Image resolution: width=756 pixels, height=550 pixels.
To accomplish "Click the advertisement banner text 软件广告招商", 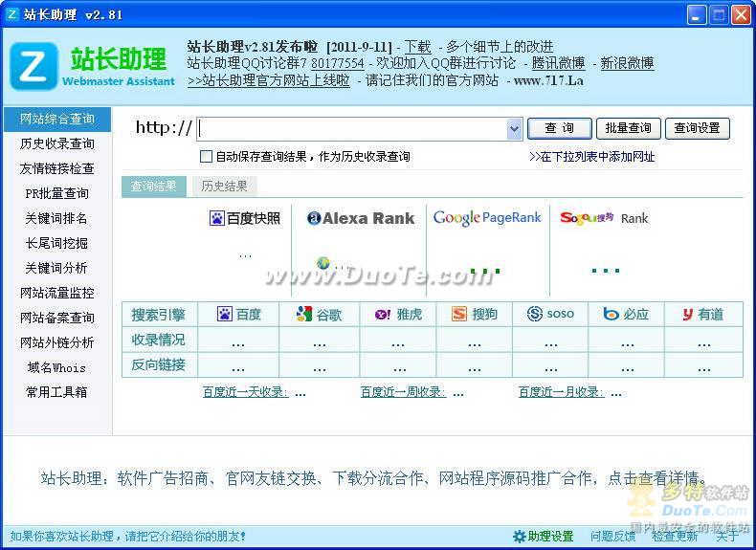I will tap(163, 478).
